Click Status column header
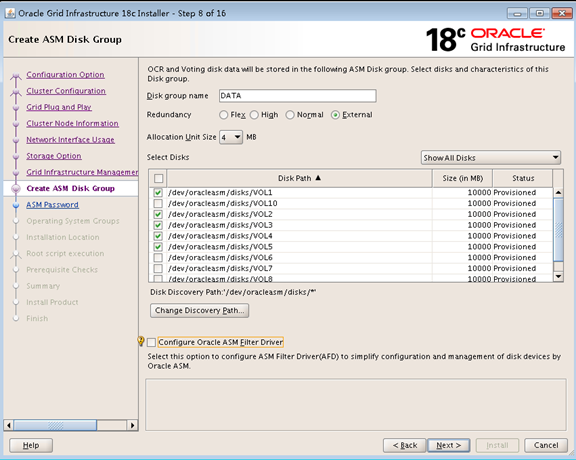 [x=523, y=178]
